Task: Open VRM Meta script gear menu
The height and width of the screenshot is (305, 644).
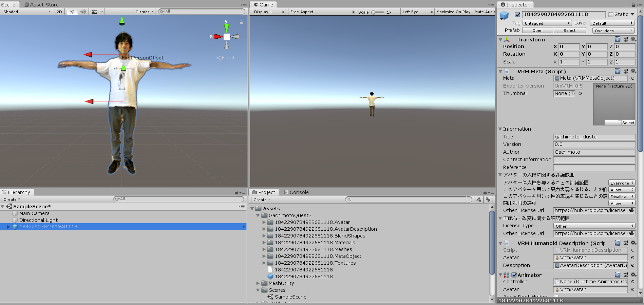Action: 633,71
